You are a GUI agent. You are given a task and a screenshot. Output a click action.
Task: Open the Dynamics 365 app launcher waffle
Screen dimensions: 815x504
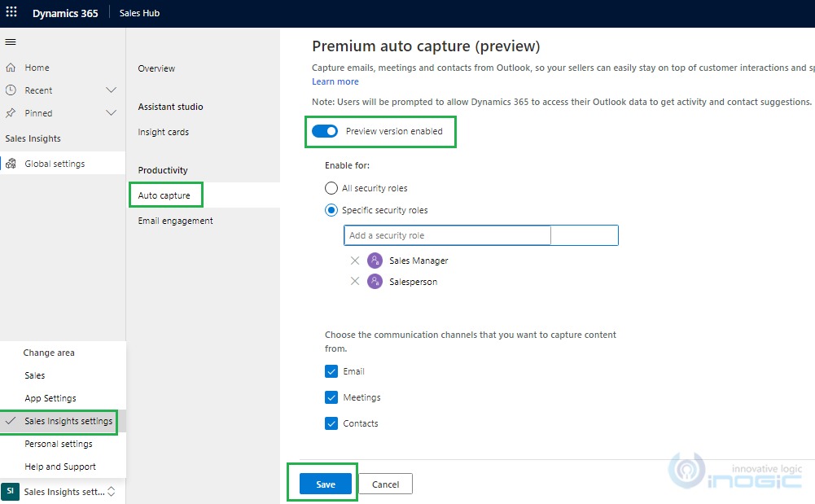point(11,12)
